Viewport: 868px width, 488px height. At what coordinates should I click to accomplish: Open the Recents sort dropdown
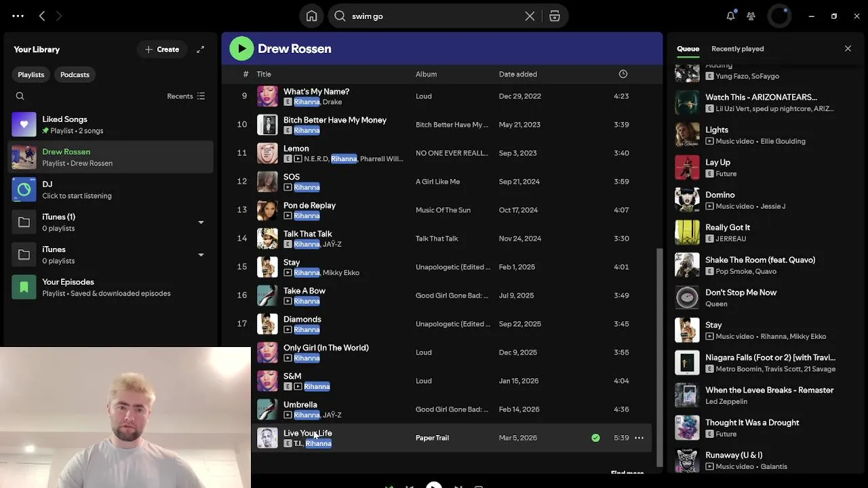tap(186, 96)
